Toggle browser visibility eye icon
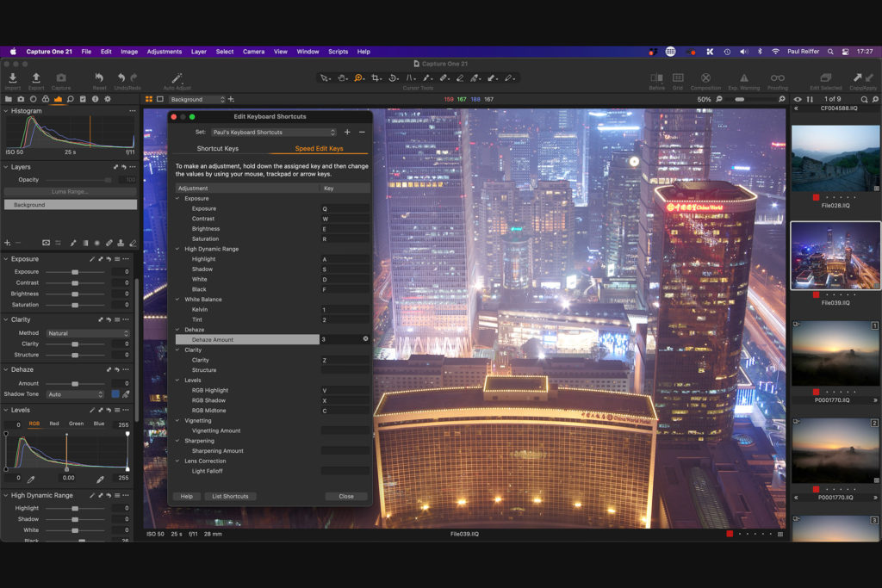The image size is (882, 588). pos(798,99)
